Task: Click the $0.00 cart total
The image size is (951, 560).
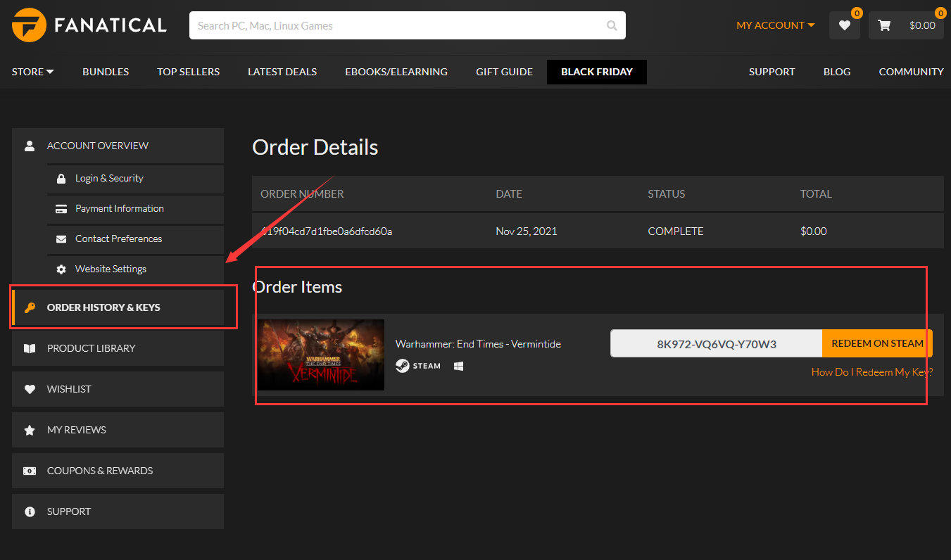Action: 922,25
